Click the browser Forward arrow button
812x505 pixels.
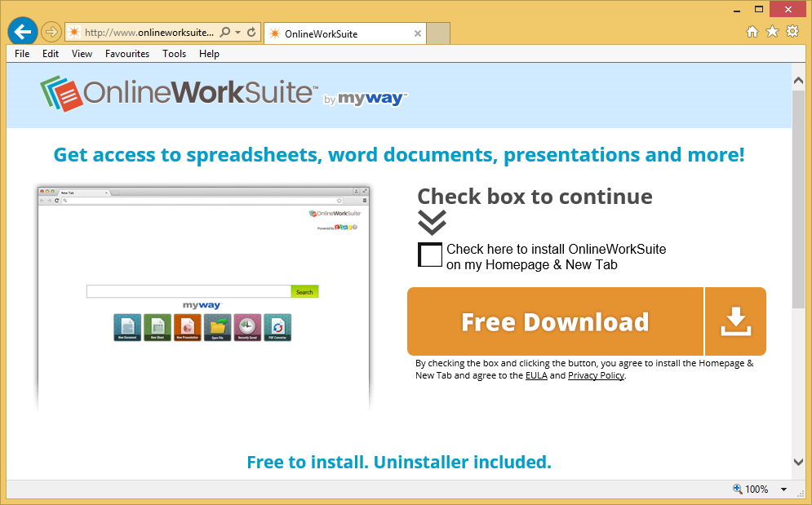point(51,32)
